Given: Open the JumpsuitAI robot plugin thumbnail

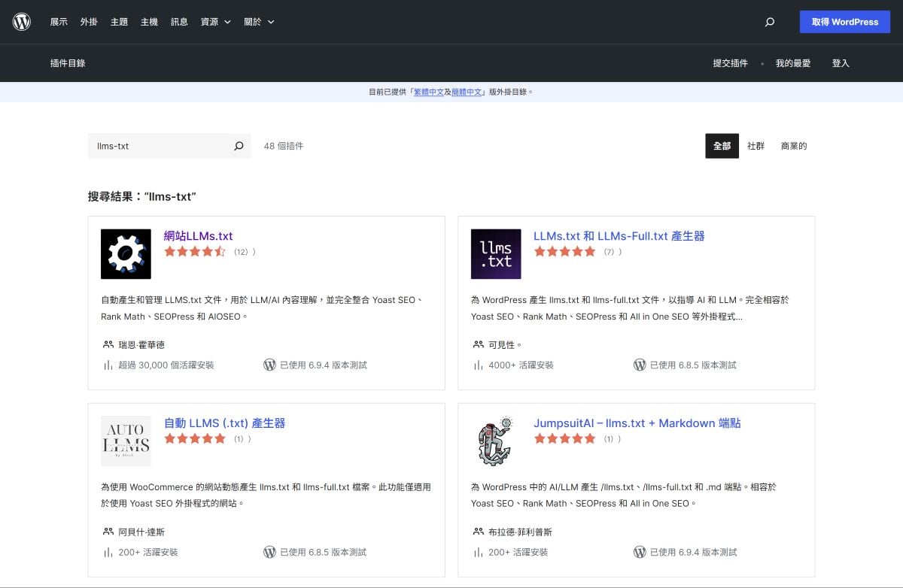Looking at the screenshot, I should pyautogui.click(x=496, y=441).
